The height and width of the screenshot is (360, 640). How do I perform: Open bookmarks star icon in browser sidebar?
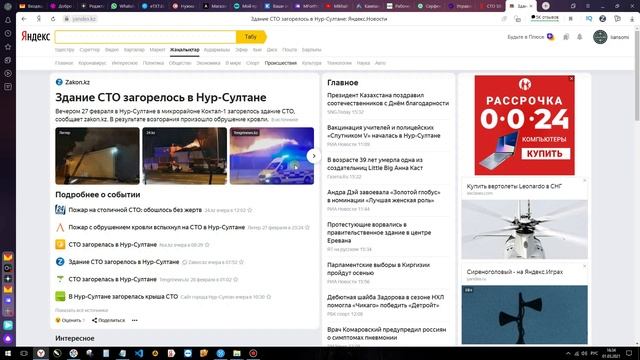click(8, 47)
